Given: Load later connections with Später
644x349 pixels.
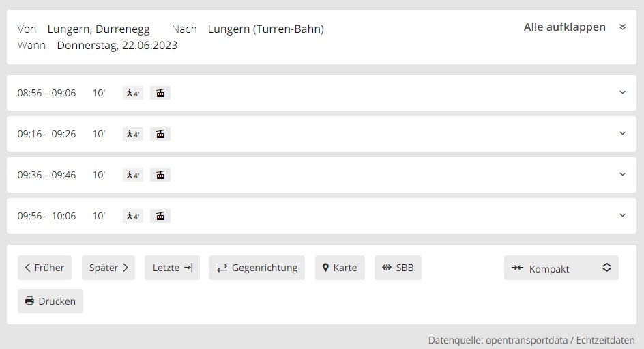Looking at the screenshot, I should point(108,268).
